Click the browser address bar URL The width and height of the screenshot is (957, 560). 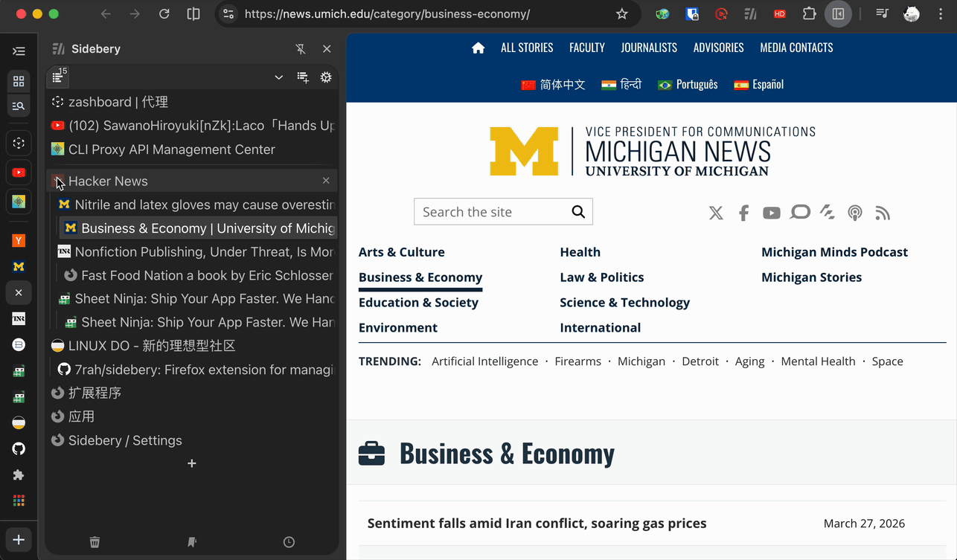(387, 14)
